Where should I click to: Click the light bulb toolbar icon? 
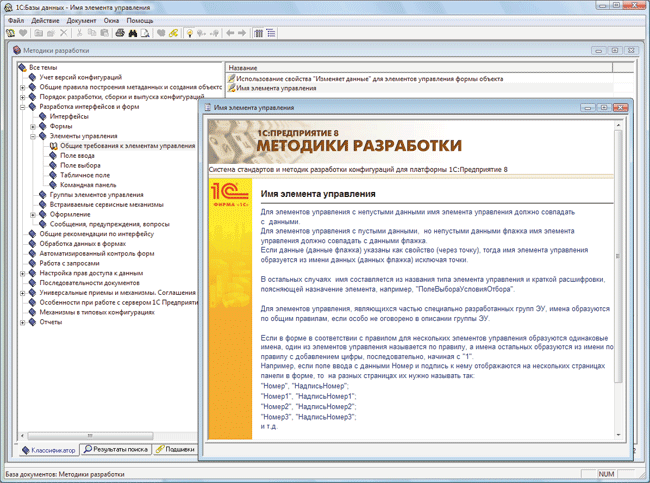pyautogui.click(x=188, y=33)
